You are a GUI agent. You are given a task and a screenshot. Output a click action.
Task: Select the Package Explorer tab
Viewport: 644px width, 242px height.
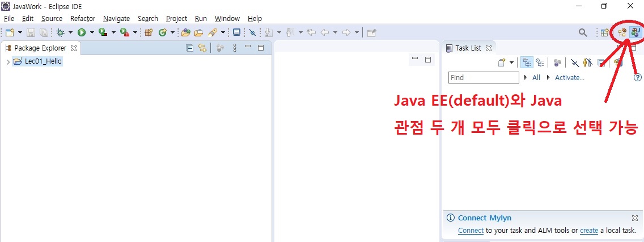coord(40,48)
